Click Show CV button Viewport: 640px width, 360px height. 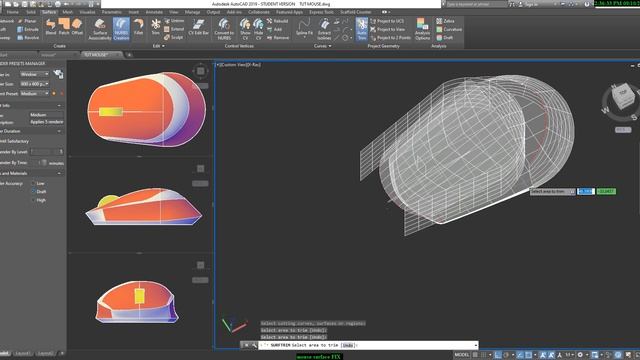[245, 29]
